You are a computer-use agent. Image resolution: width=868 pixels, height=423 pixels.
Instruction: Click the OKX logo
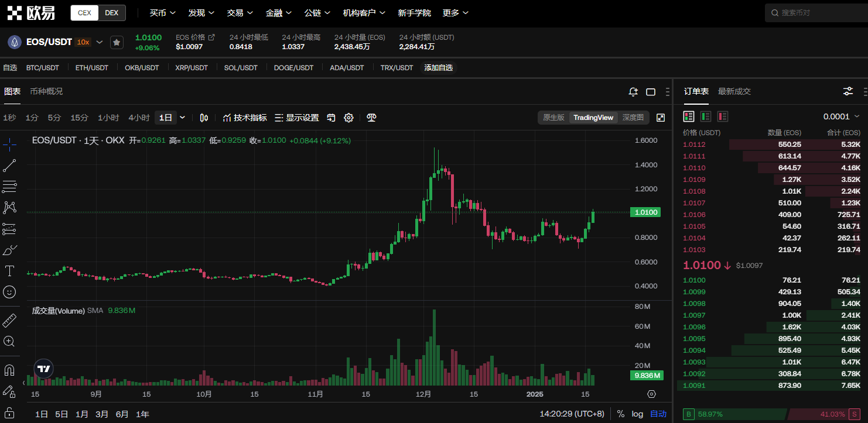click(31, 12)
